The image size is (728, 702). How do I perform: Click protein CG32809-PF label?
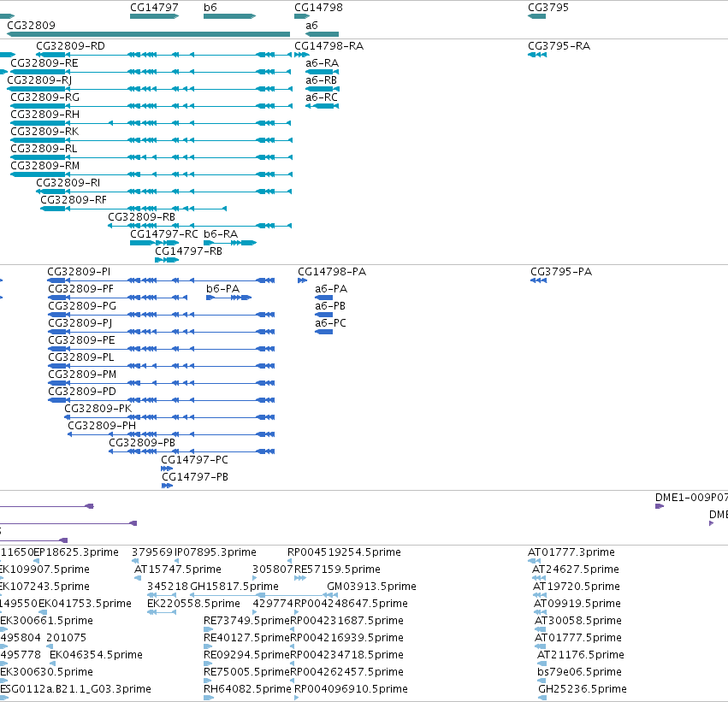[80, 289]
